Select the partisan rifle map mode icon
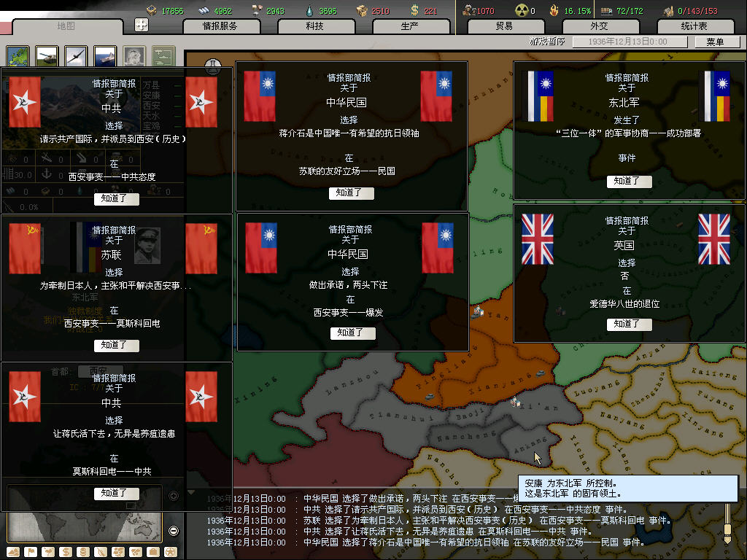The image size is (747, 560). point(101,552)
